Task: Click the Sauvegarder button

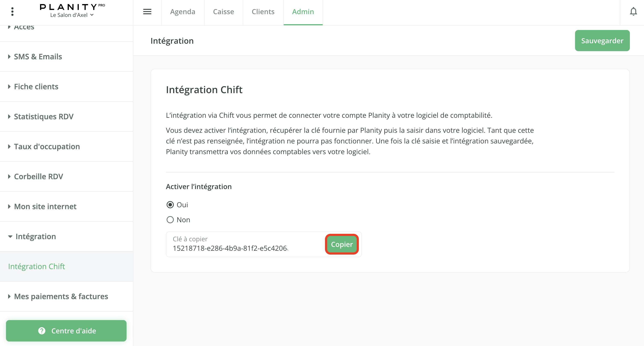Action: point(602,41)
